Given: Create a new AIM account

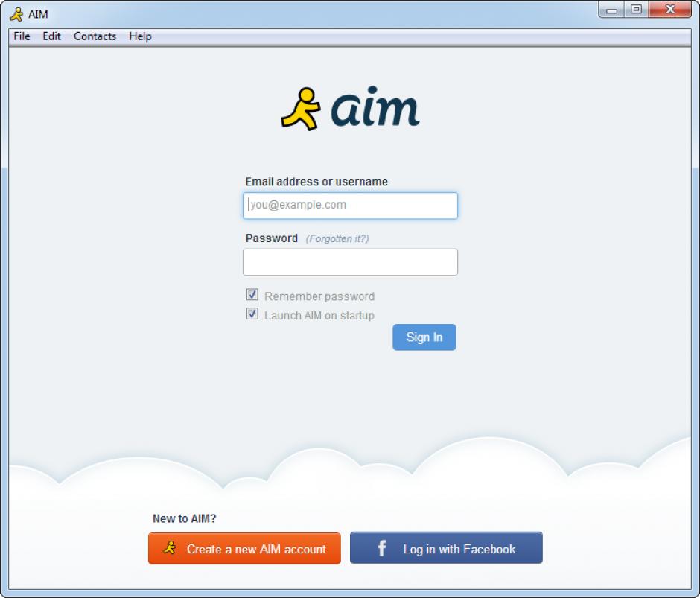Looking at the screenshot, I should tap(244, 548).
